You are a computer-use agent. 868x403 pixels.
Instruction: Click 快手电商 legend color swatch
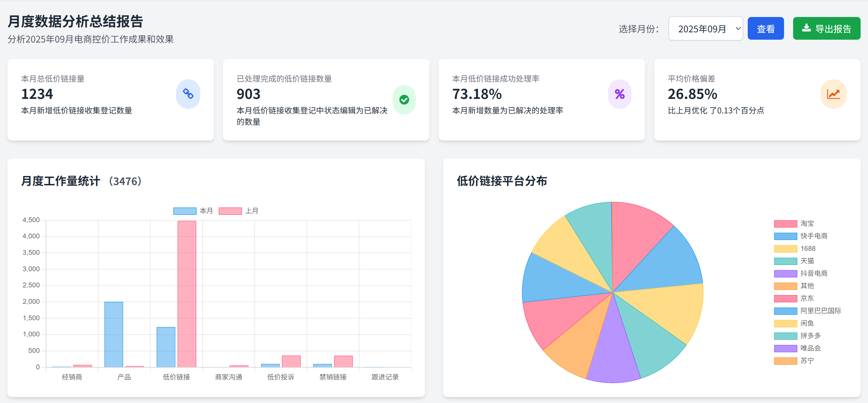tap(785, 236)
